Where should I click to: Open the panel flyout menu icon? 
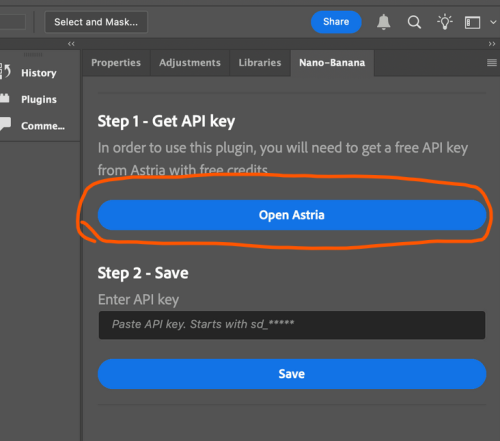click(x=492, y=62)
